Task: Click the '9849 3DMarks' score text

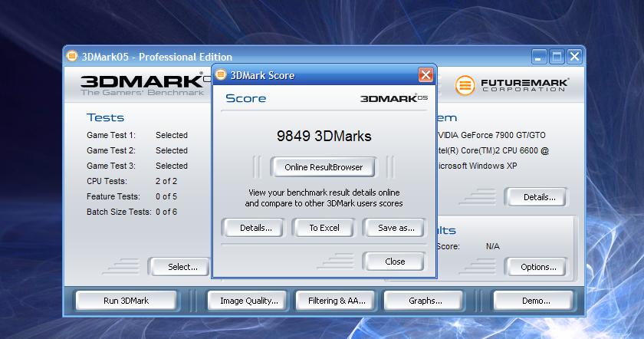Action: 324,136
